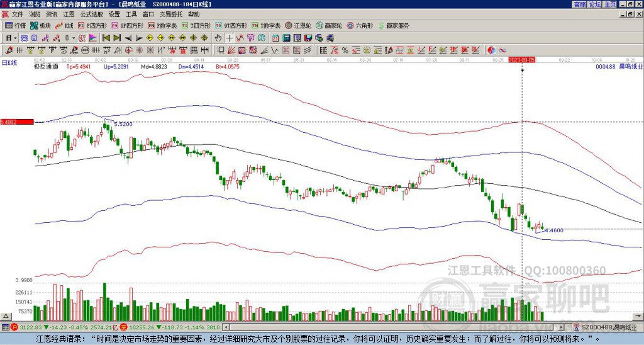Image resolution: width=644 pixels, height=345 pixels.
Task: Click the status bar grid icon
Action: click(x=5, y=327)
